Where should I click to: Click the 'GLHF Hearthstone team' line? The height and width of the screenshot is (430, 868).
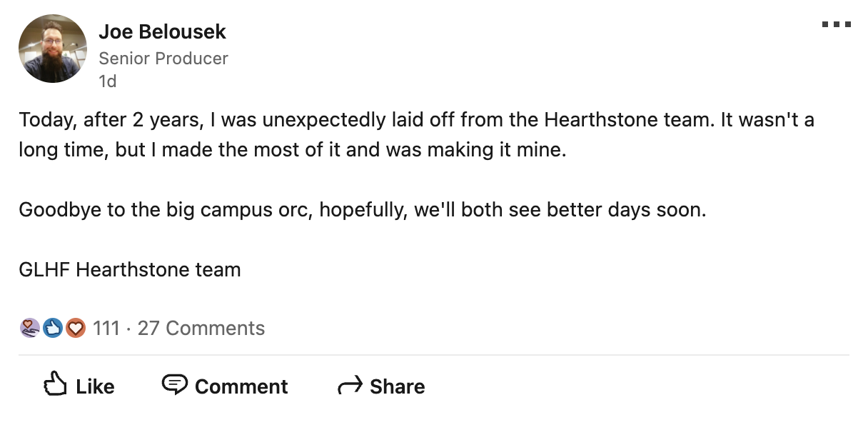[130, 270]
